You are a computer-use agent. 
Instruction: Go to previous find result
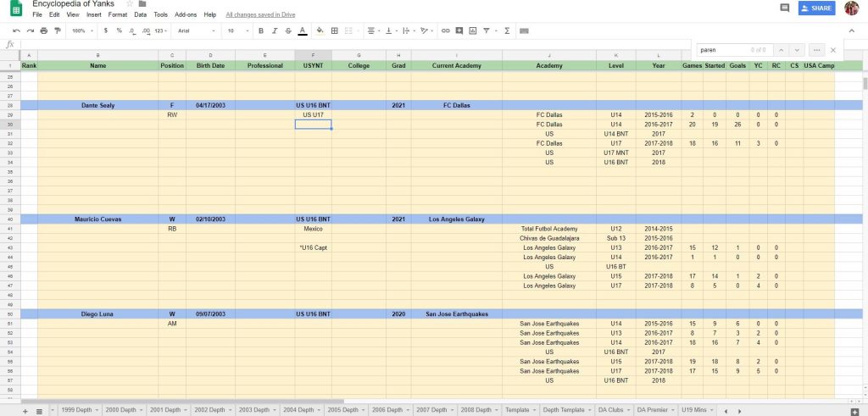pyautogui.click(x=779, y=50)
